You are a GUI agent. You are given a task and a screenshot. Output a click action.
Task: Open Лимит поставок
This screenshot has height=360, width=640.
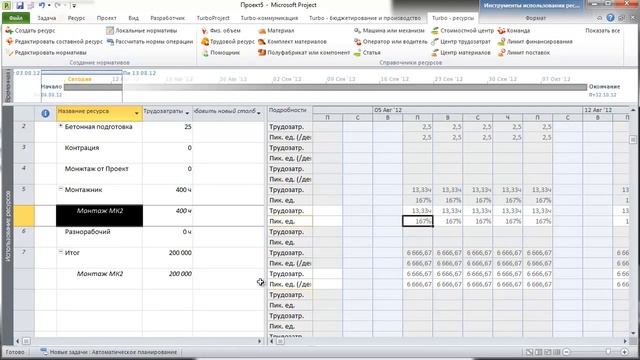coord(524,53)
